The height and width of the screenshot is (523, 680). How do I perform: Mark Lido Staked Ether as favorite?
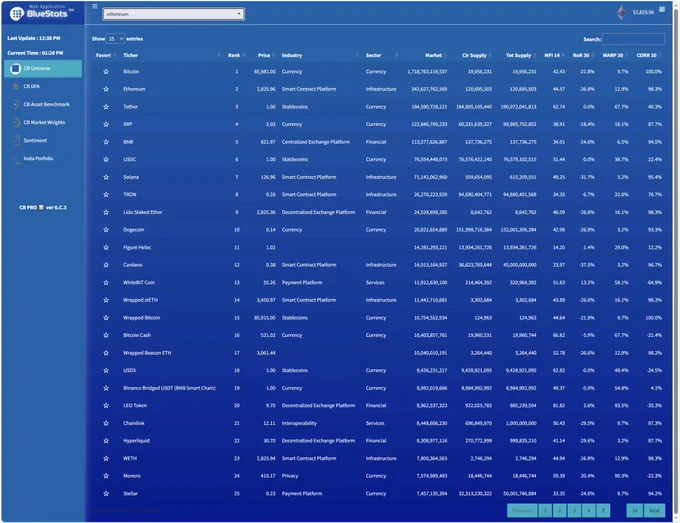click(106, 212)
